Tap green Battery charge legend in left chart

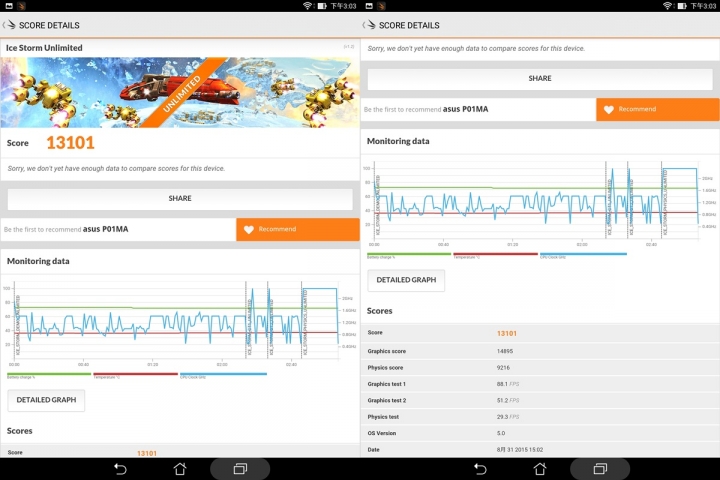(49, 375)
